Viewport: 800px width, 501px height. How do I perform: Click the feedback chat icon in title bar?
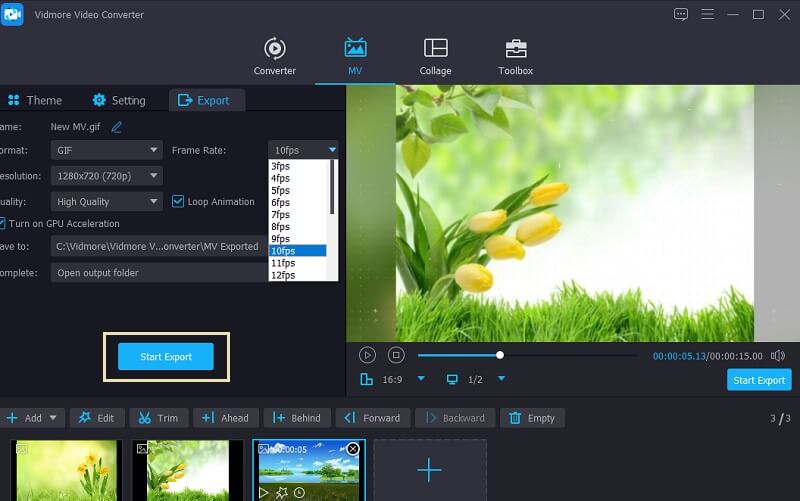click(x=681, y=14)
